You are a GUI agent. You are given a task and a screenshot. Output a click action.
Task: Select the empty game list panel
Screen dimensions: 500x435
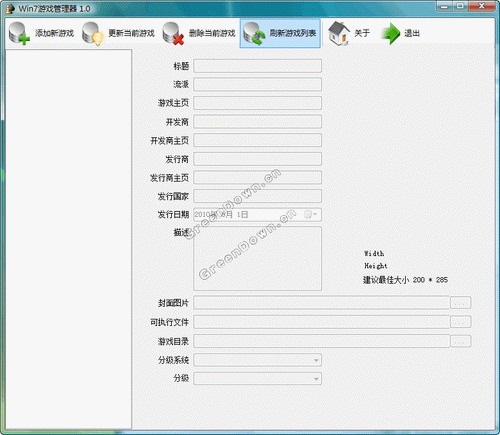(x=69, y=239)
